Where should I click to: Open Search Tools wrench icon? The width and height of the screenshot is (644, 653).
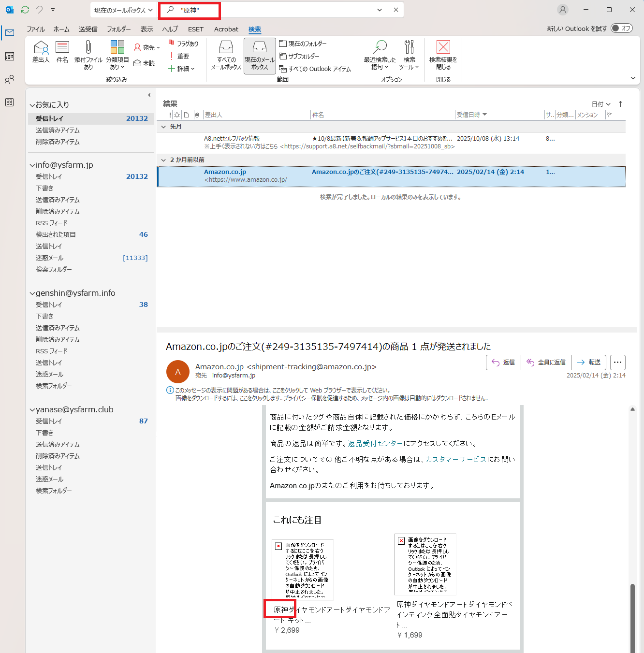pos(409,47)
